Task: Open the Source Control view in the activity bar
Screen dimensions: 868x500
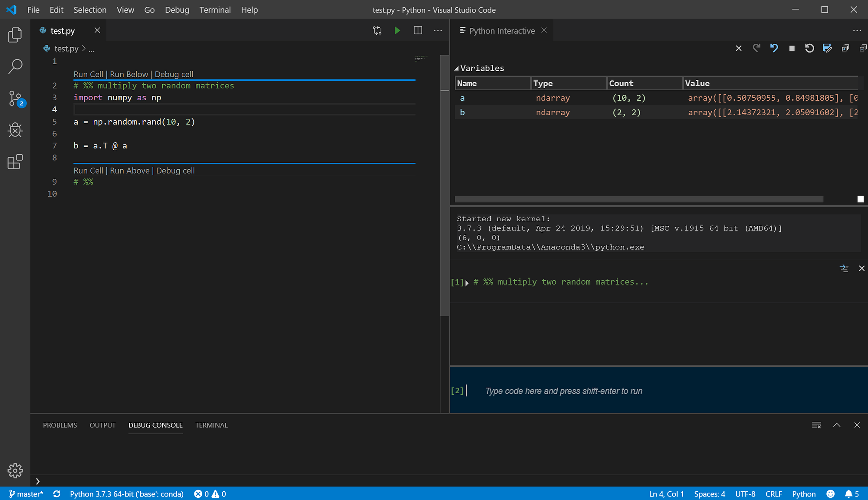Action: coord(15,99)
